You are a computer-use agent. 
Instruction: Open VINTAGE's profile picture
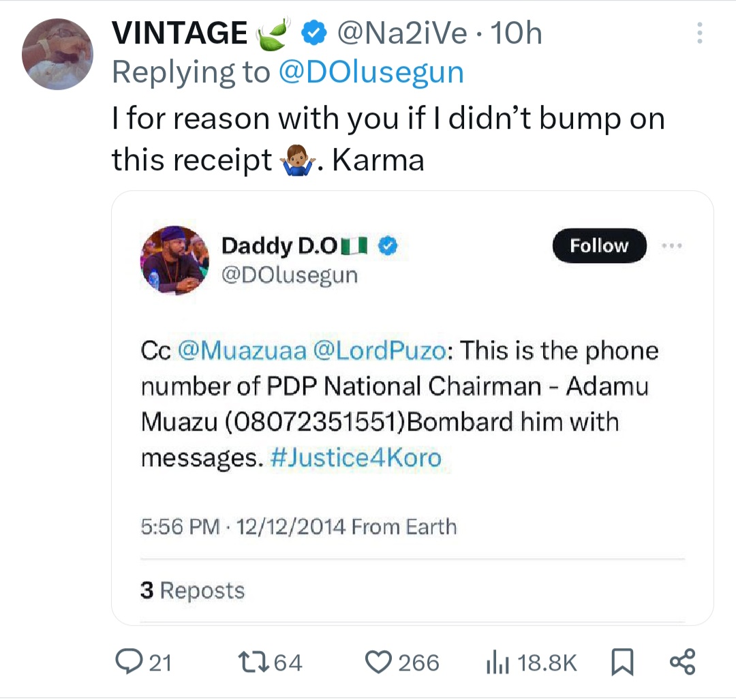tap(57, 54)
